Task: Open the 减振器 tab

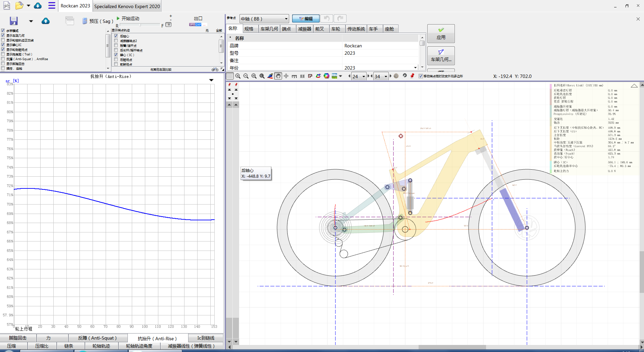Action: coord(305,29)
